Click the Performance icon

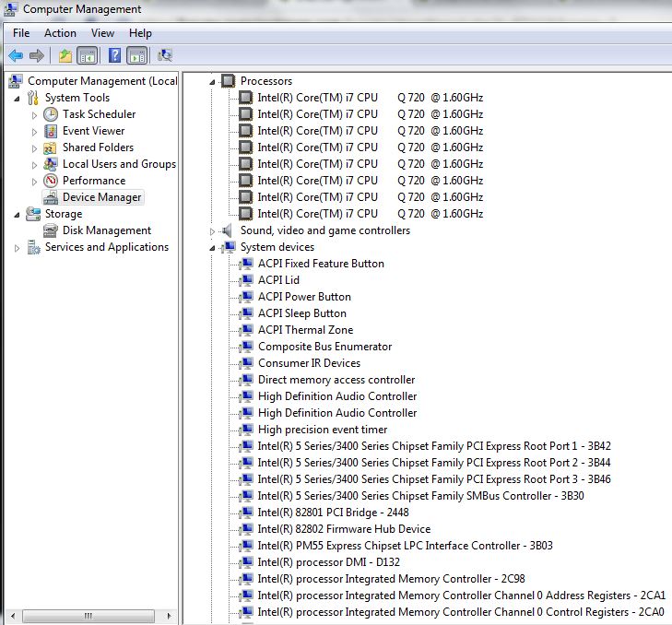[51, 181]
